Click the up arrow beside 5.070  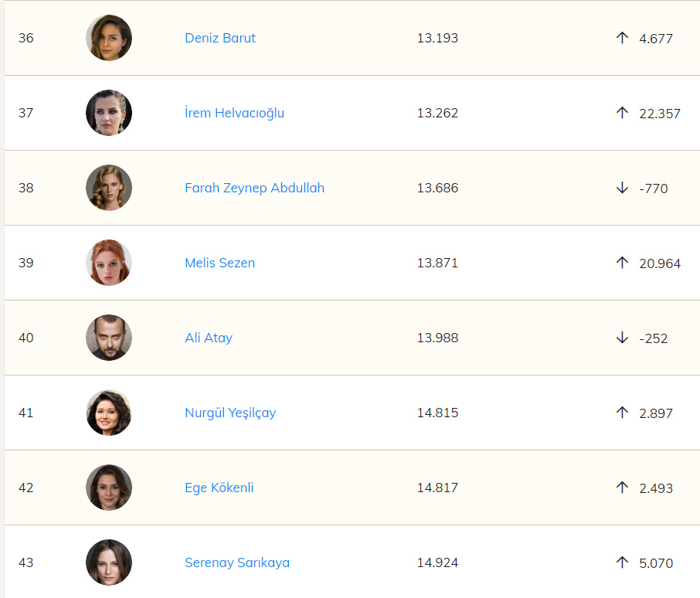coord(622,562)
